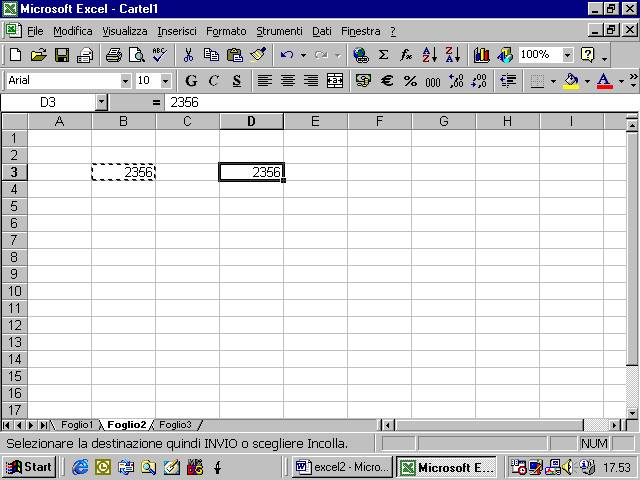This screenshot has width=640, height=480.
Task: Select cell B3 containing 2356
Action: [x=123, y=172]
